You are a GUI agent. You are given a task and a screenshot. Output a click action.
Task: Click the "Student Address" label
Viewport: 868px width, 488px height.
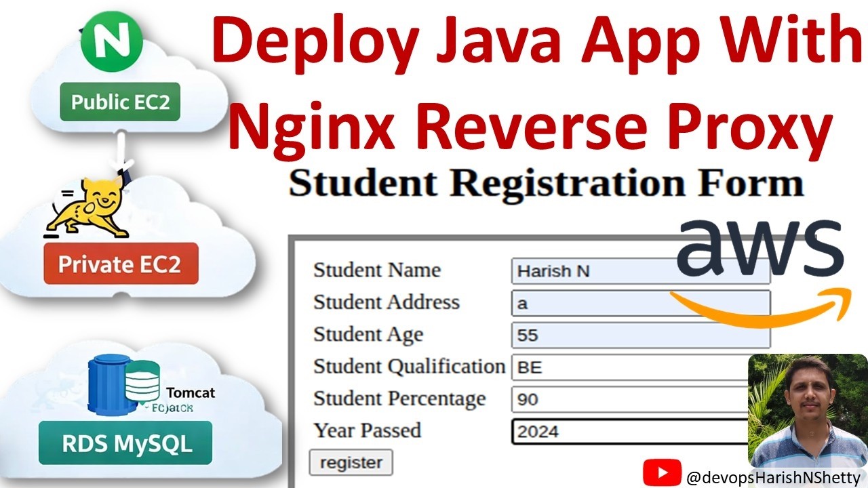(x=387, y=302)
